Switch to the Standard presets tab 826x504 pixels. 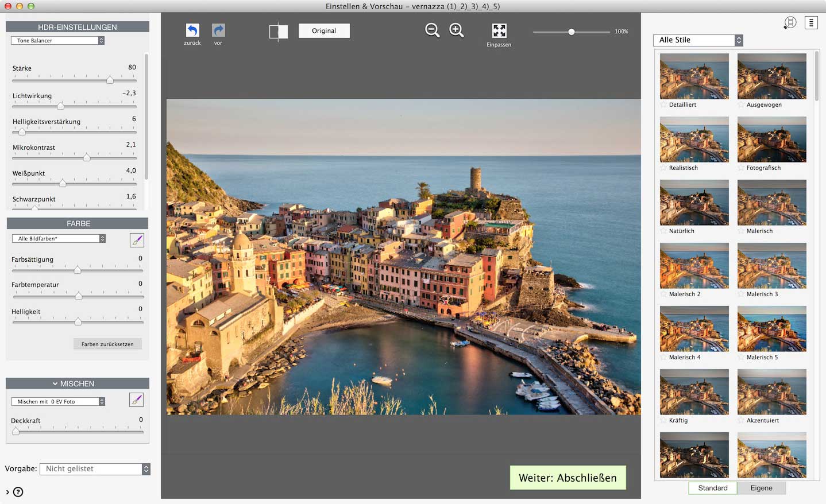coord(713,488)
